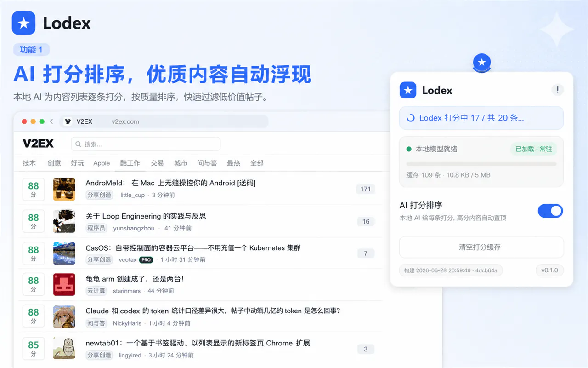The height and width of the screenshot is (368, 588).
Task: Click the 清空打分缓存 button
Action: (481, 247)
